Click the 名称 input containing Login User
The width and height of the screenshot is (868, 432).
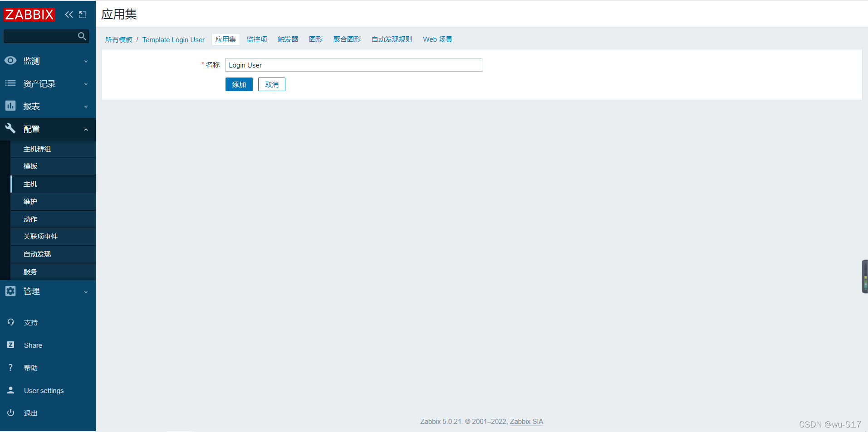tap(354, 65)
